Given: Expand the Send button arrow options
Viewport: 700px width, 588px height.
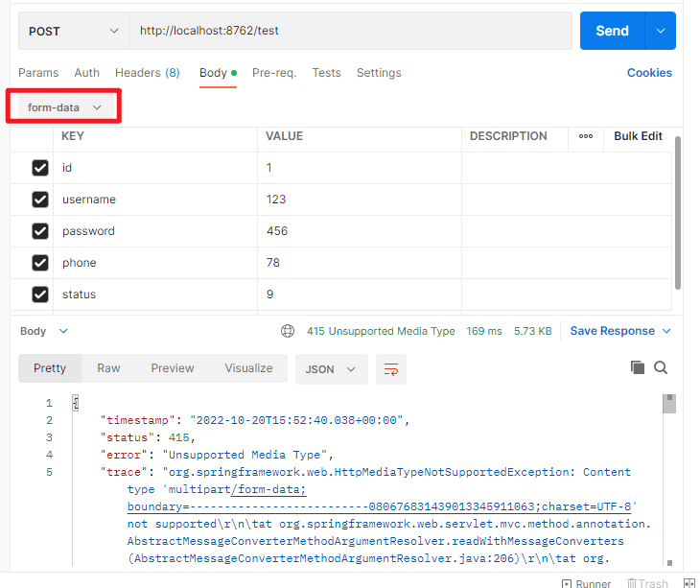Looking at the screenshot, I should (661, 31).
